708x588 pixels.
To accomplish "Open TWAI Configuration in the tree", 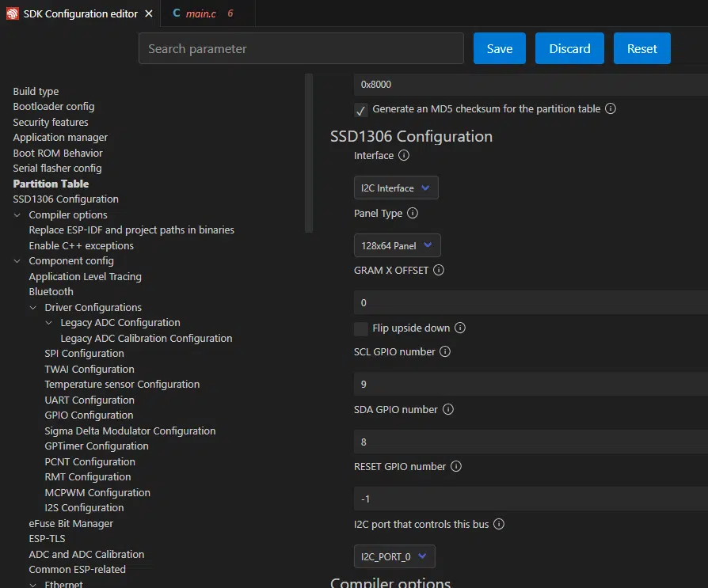I will pos(89,369).
